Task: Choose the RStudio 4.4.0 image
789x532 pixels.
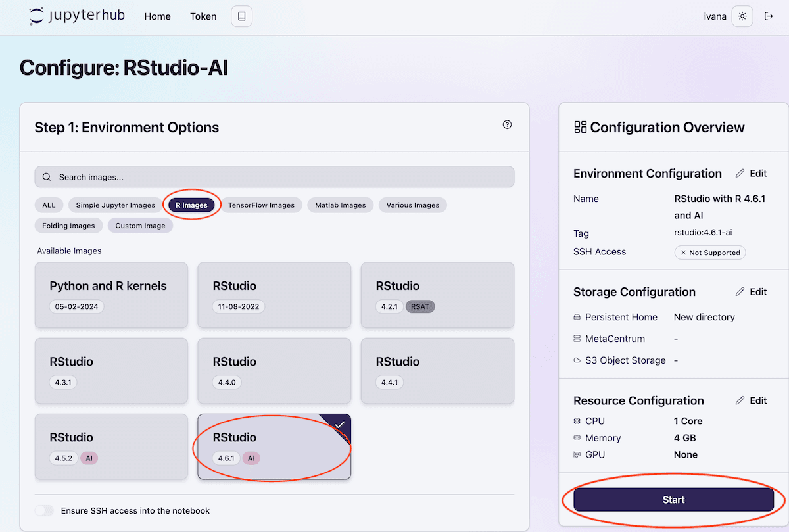Action: coord(274,371)
